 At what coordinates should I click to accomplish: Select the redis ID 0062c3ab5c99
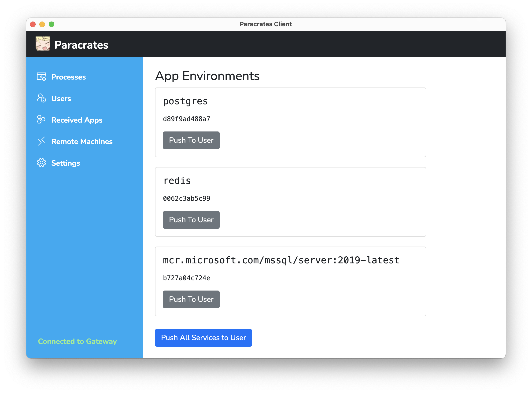click(186, 198)
